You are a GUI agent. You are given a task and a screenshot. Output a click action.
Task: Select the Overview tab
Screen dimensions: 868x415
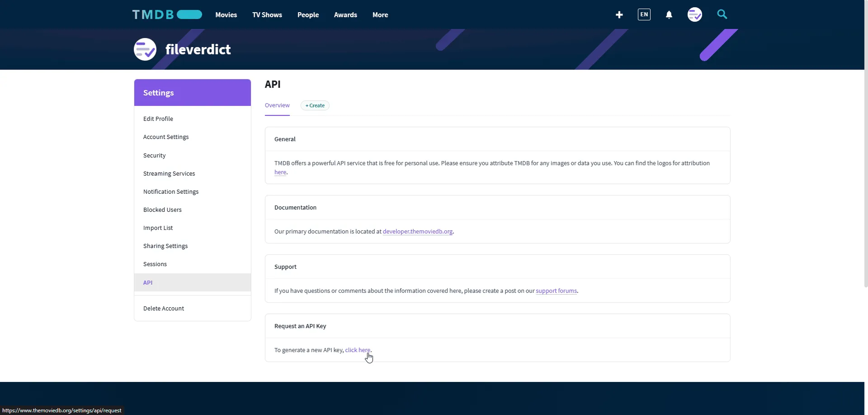[x=277, y=105]
